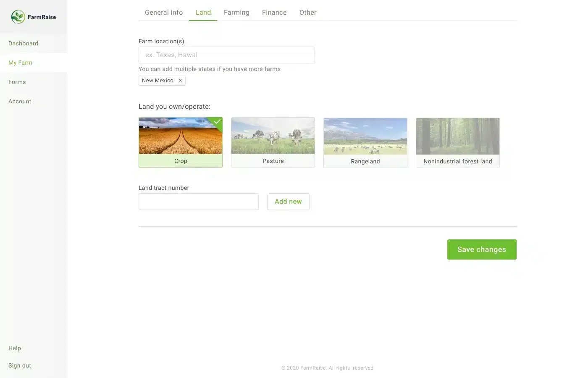Image resolution: width=588 pixels, height=378 pixels.
Task: Sign out of FarmRaise
Action: 20,365
